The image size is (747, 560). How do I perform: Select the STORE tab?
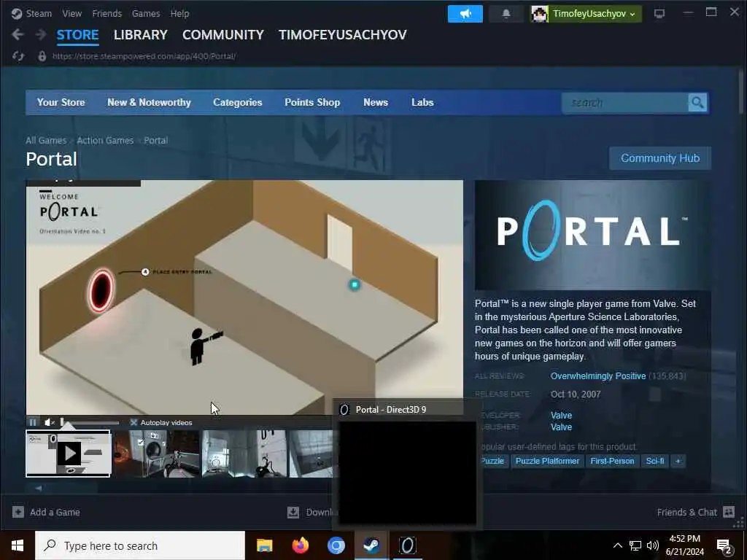tap(77, 35)
